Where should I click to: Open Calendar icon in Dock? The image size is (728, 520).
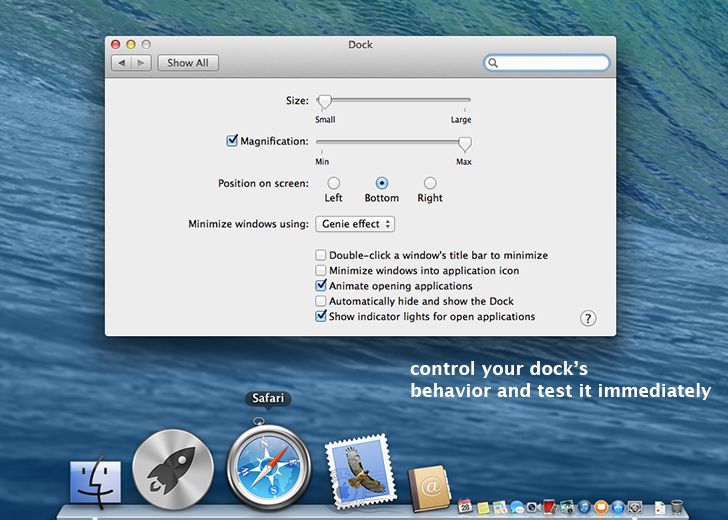coord(465,507)
